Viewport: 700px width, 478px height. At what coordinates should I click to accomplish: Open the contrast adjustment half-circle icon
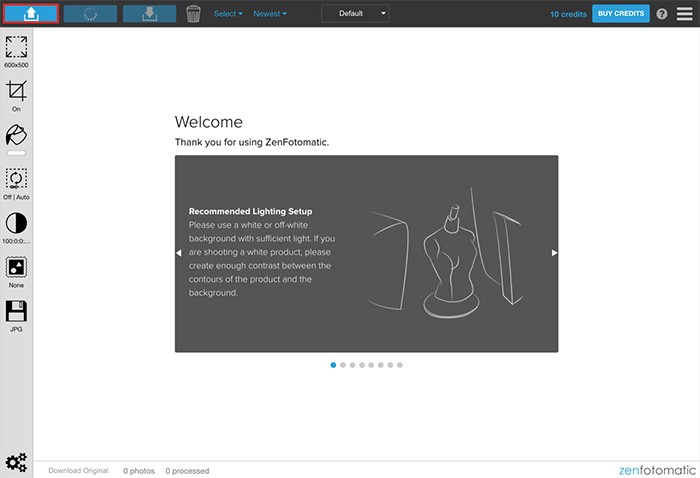[x=16, y=223]
